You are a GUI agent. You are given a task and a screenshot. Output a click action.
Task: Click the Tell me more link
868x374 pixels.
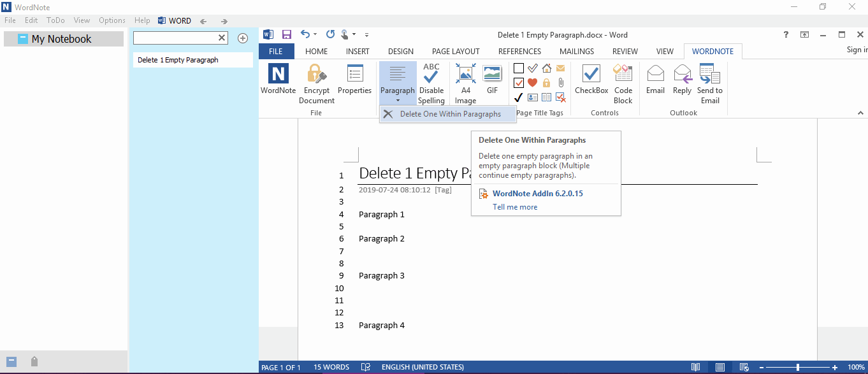point(515,207)
